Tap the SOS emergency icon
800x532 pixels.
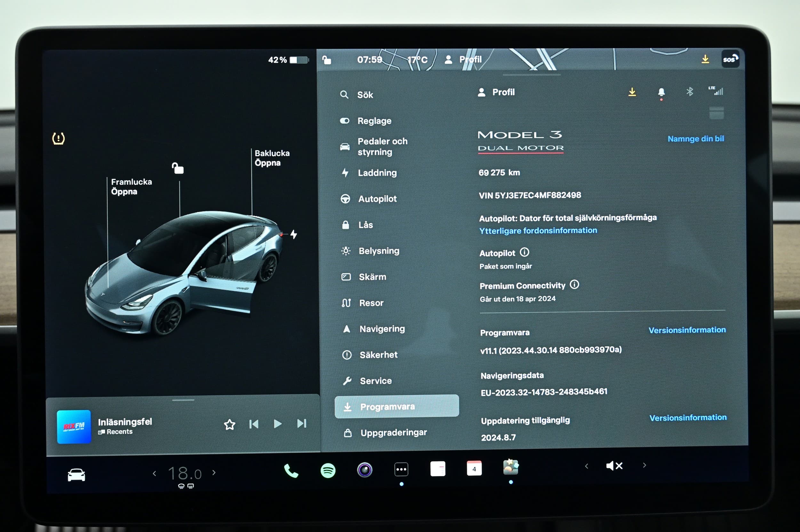point(730,59)
